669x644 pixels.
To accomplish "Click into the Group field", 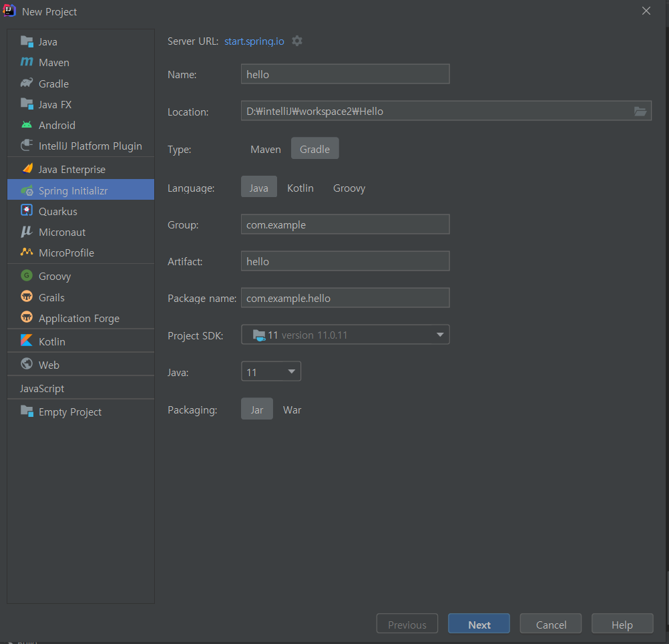I will pos(345,224).
